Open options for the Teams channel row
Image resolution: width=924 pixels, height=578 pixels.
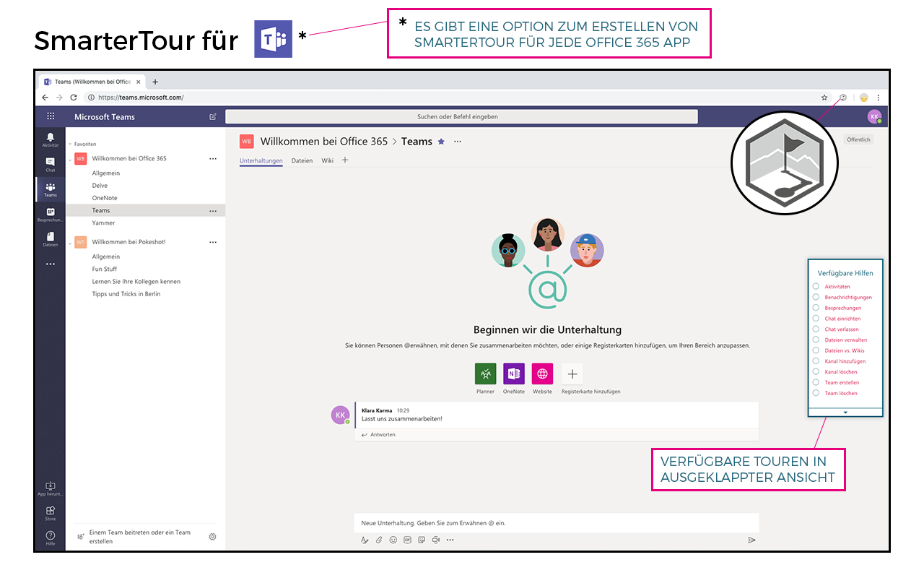tap(213, 211)
